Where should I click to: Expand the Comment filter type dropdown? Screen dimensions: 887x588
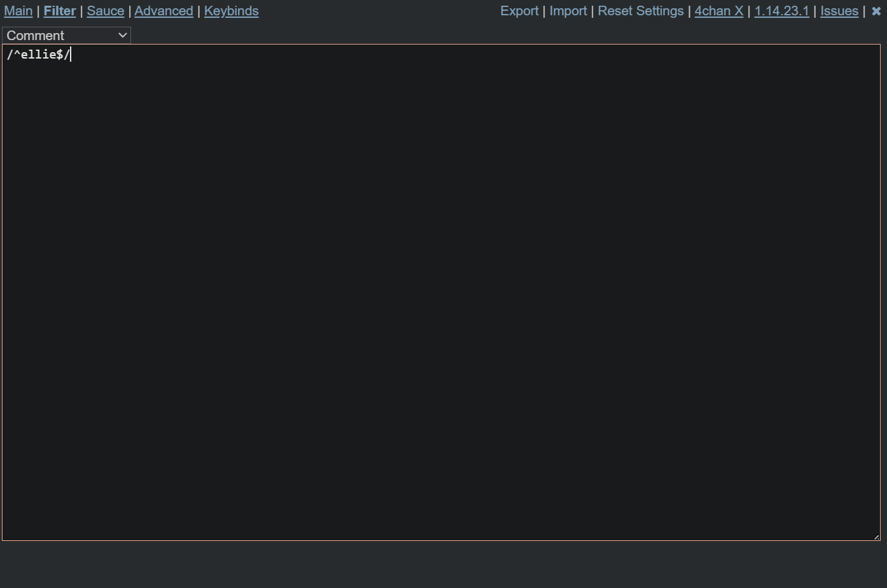tap(67, 36)
